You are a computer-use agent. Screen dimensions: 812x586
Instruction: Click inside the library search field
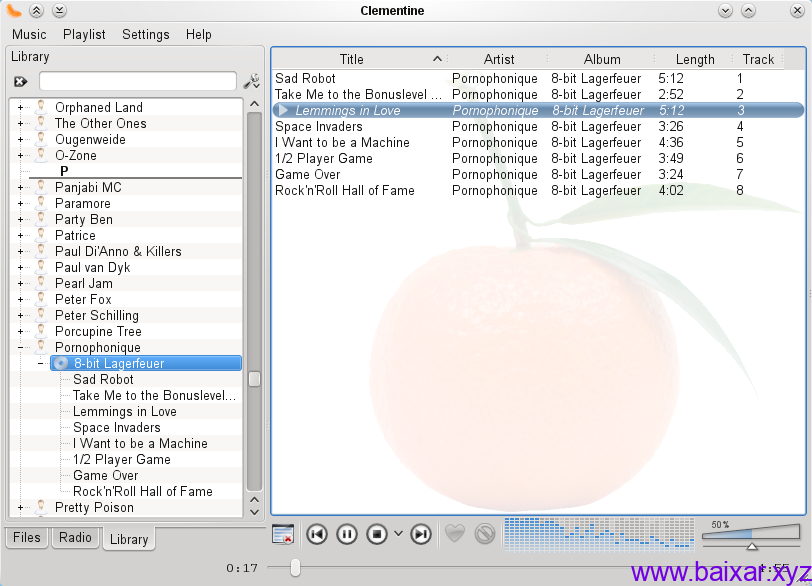(x=137, y=81)
